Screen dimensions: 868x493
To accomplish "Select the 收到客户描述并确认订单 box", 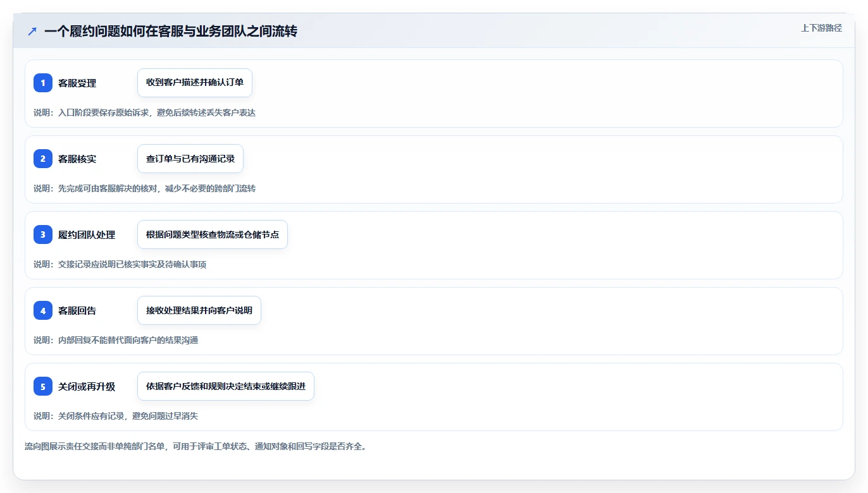I will pyautogui.click(x=195, y=83).
